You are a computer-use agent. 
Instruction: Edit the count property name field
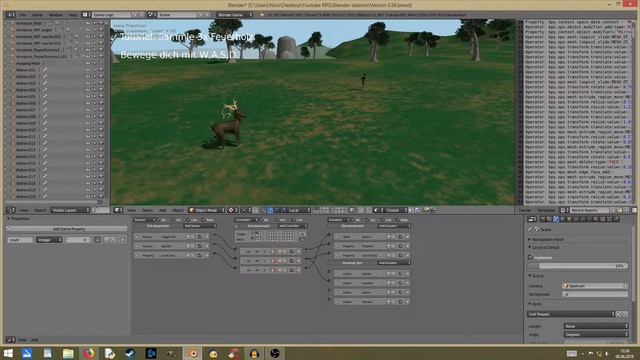coord(20,240)
